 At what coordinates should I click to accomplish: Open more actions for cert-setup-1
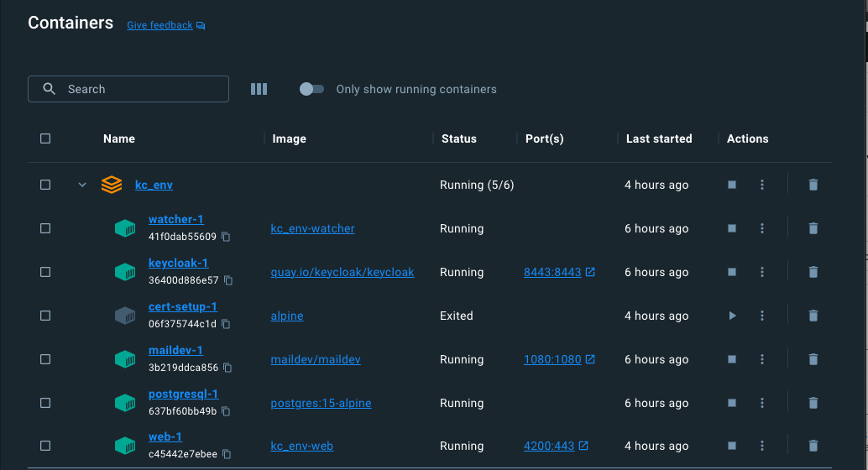[x=762, y=316]
